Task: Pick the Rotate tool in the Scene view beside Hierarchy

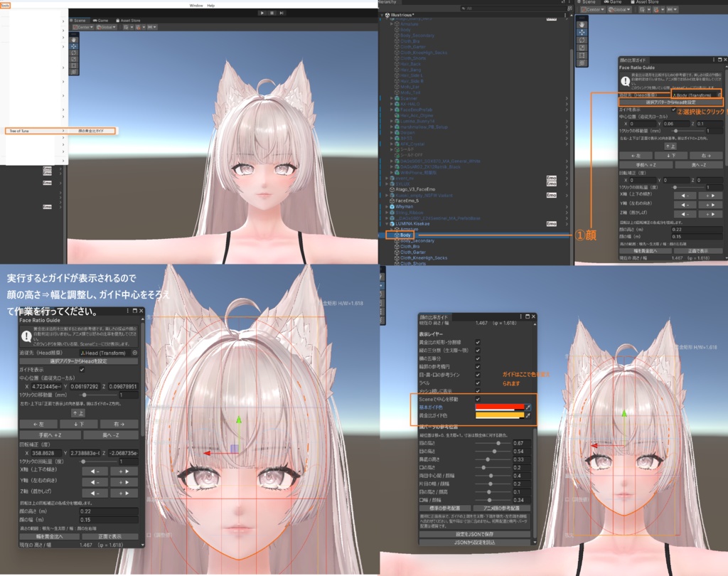Action: [582, 40]
